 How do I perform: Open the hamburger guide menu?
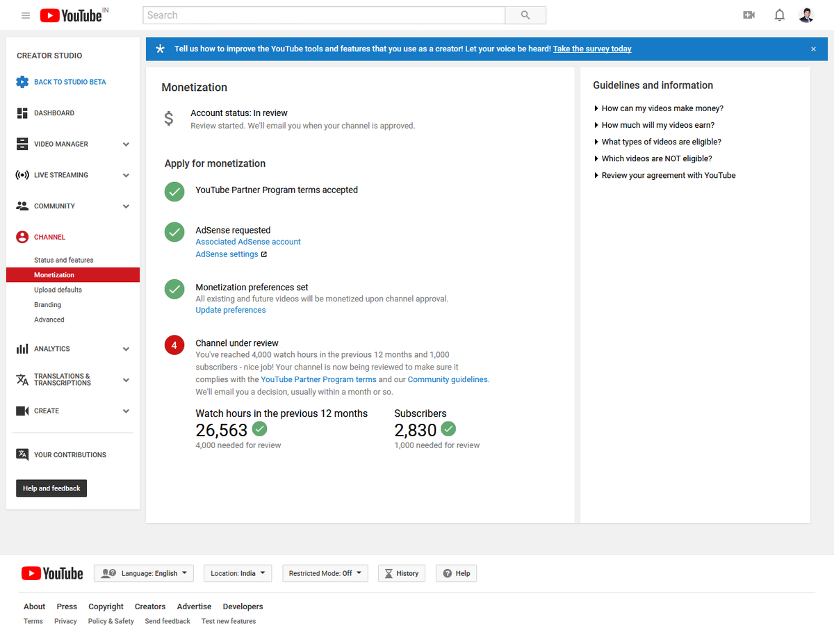tap(26, 15)
